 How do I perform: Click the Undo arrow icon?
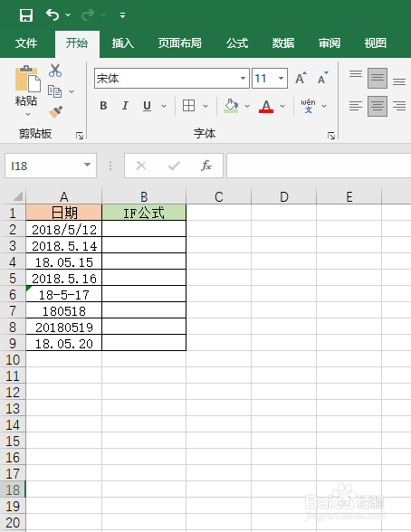[53, 14]
